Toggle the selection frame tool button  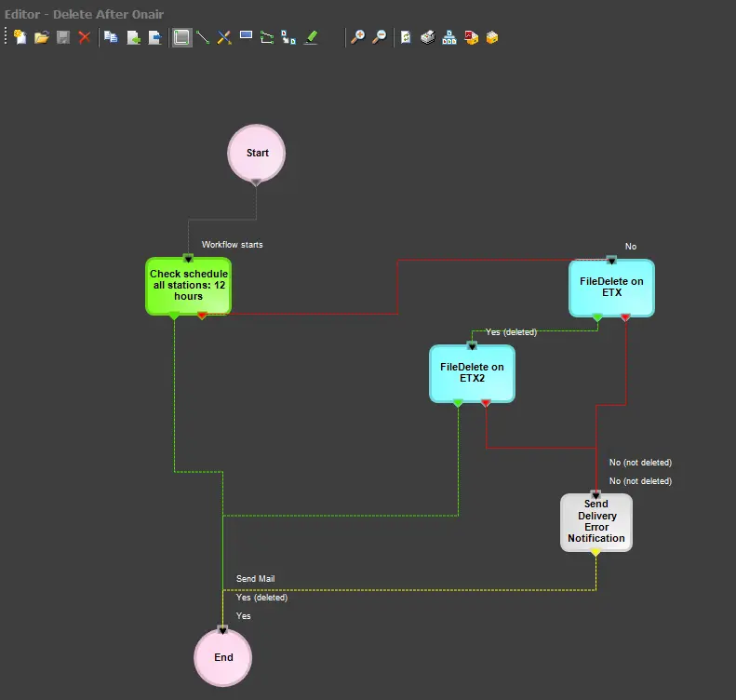[x=181, y=37]
